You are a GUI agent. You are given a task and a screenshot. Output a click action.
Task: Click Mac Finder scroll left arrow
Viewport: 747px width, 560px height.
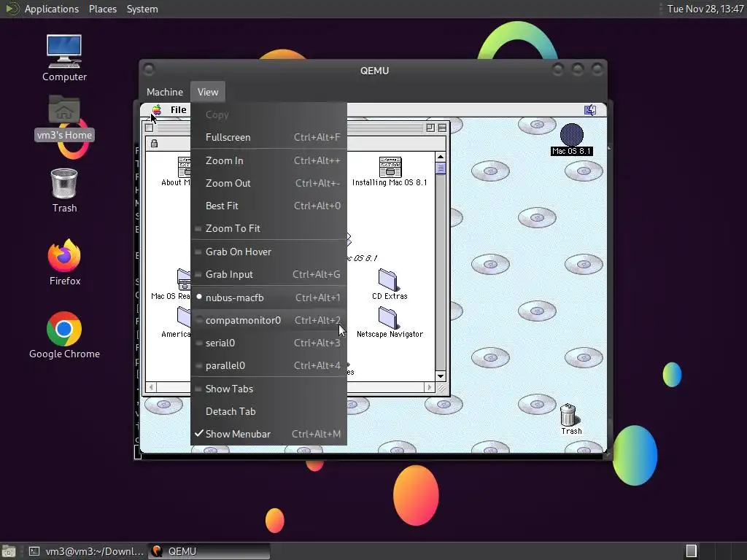click(151, 388)
